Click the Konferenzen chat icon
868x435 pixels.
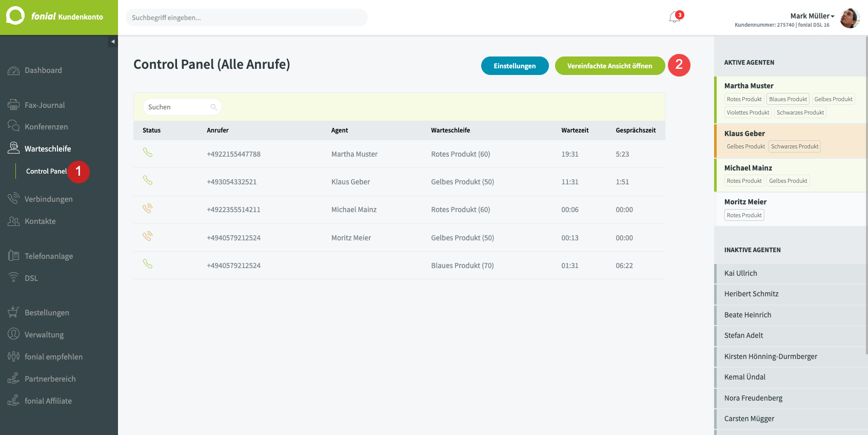[x=14, y=126]
